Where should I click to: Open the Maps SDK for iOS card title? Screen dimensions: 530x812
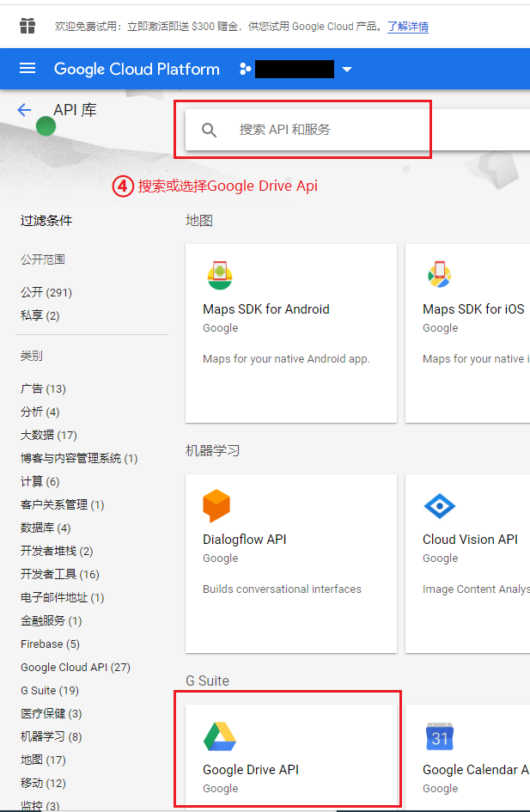click(473, 309)
